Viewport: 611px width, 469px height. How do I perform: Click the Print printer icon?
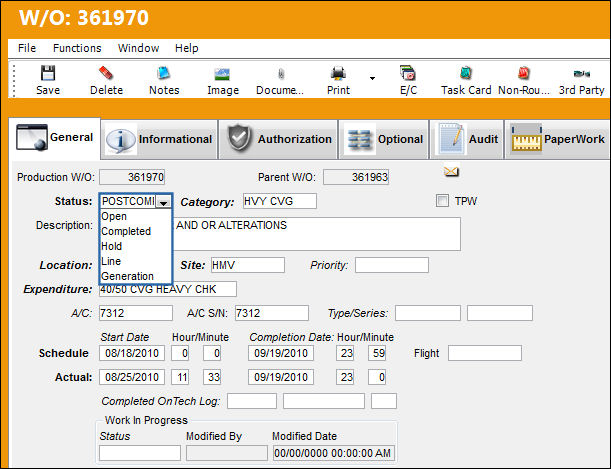click(338, 73)
